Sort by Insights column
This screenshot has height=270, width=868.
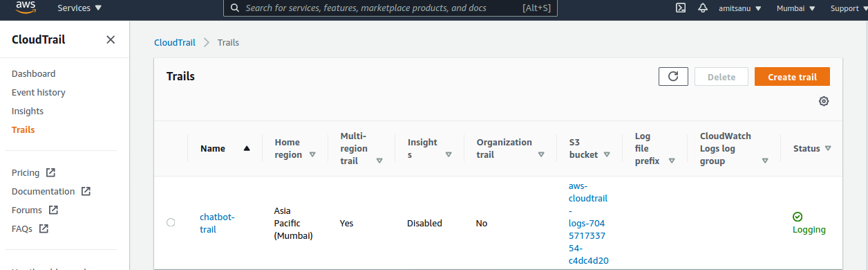(x=449, y=154)
